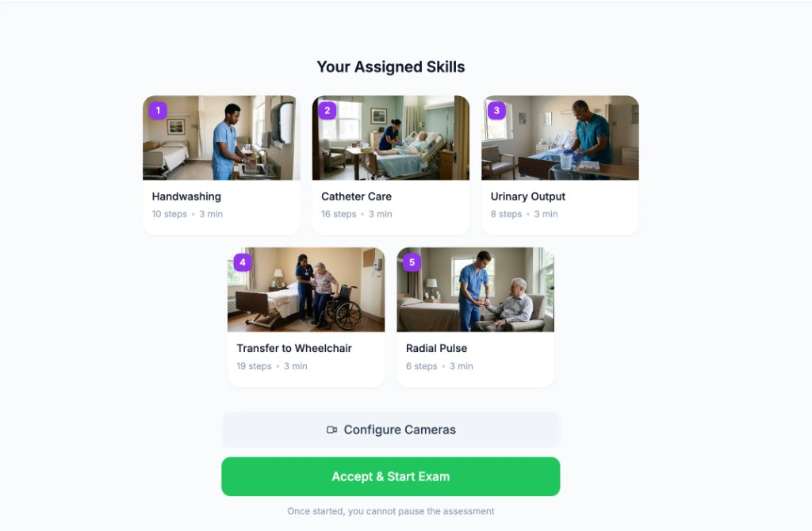Click the purple badge numbered 1 on Handwashing
812x531 pixels.
click(x=157, y=111)
